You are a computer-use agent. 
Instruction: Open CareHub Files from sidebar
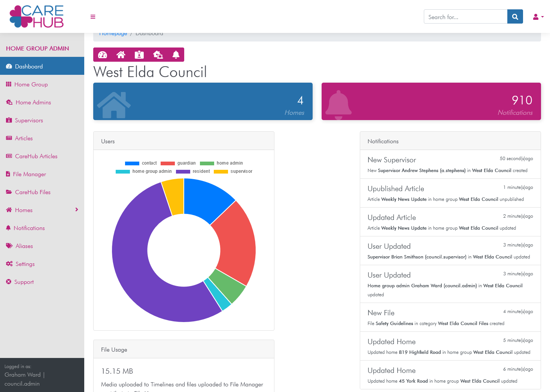pos(42,192)
